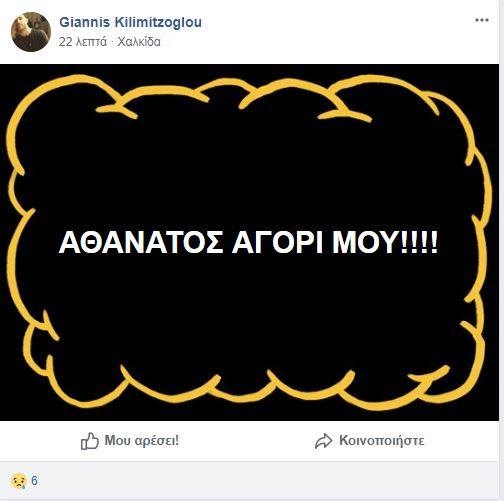Open Giannis Kilimitzoglou's round profile picture
The width and height of the screenshot is (504, 501).
click(31, 32)
